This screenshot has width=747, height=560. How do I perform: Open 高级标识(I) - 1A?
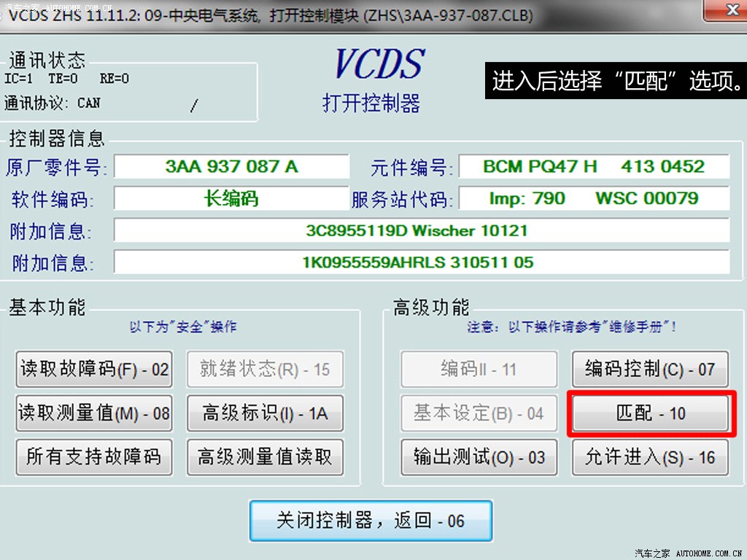[x=265, y=413]
